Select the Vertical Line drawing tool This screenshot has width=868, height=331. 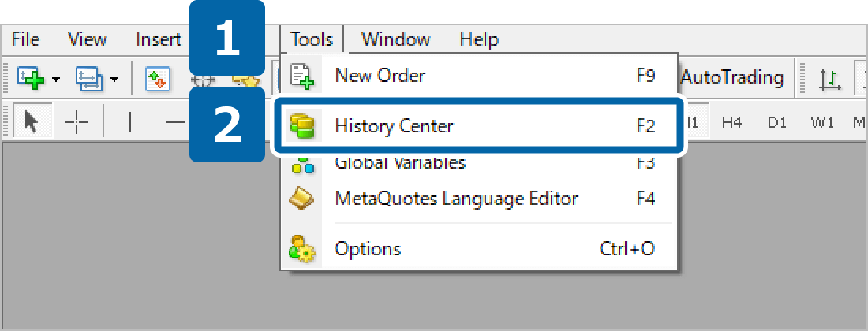(x=129, y=121)
